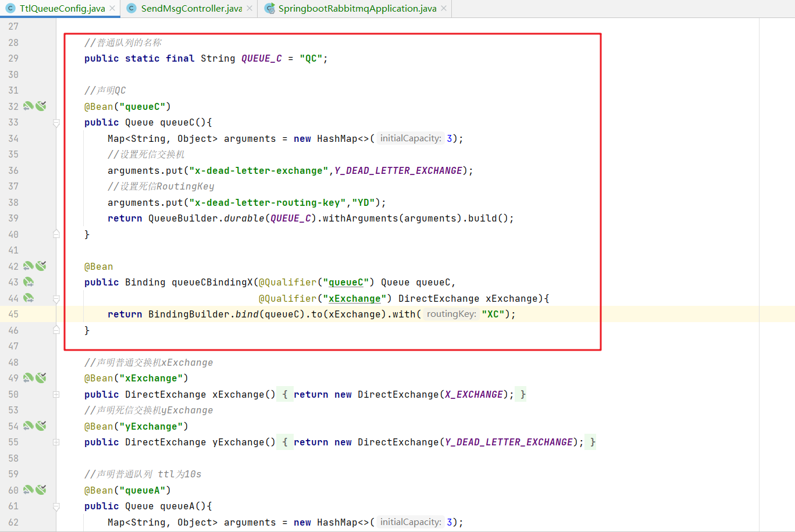Click the initialCapacity hint on line 62
The image size is (795, 532).
(x=411, y=522)
